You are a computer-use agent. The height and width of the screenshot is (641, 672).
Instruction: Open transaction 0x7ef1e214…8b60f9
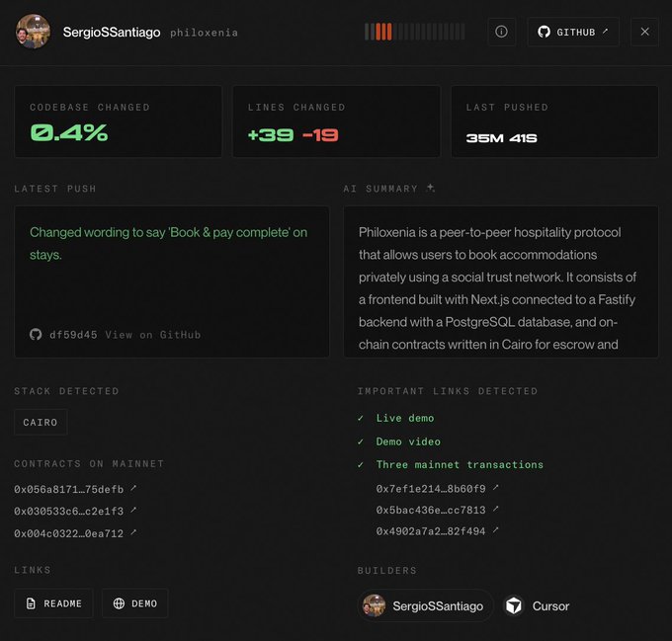click(x=431, y=489)
